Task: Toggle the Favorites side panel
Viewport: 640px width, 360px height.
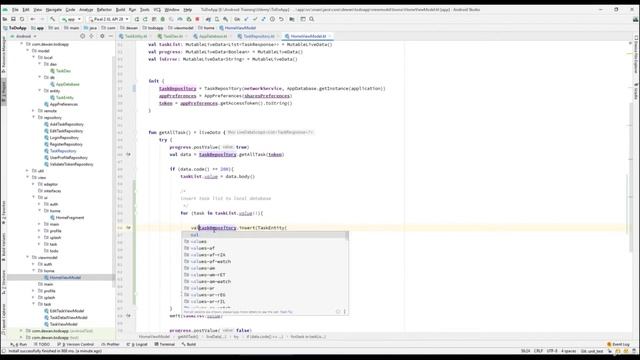Action: pos(4,211)
